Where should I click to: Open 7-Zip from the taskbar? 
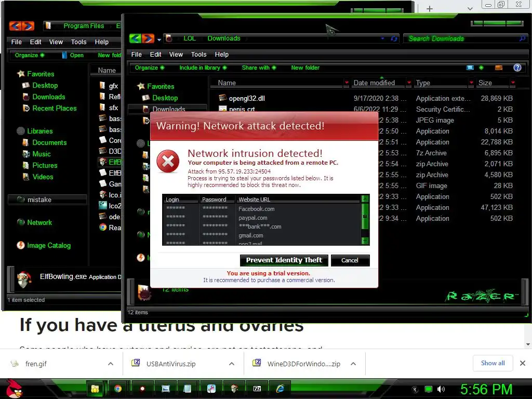coord(257,389)
